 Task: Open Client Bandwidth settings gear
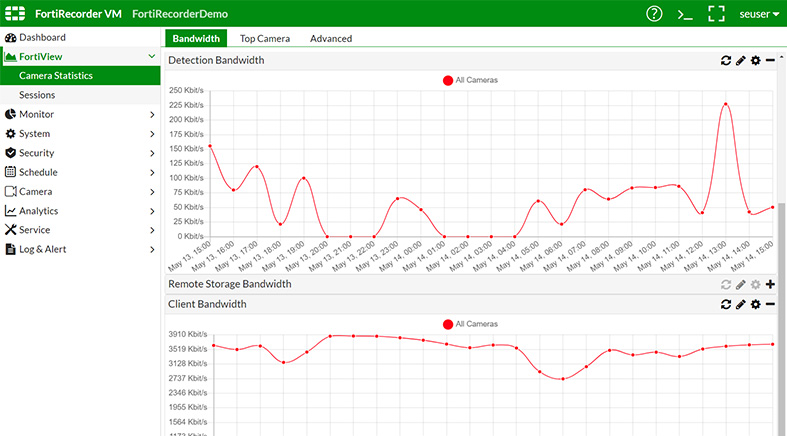[755, 304]
